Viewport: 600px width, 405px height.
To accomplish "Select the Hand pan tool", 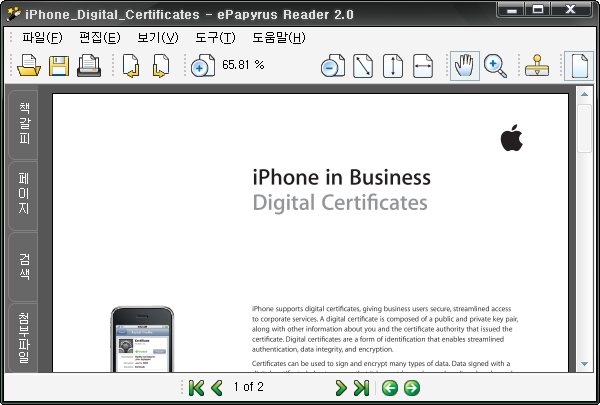I will tap(465, 66).
